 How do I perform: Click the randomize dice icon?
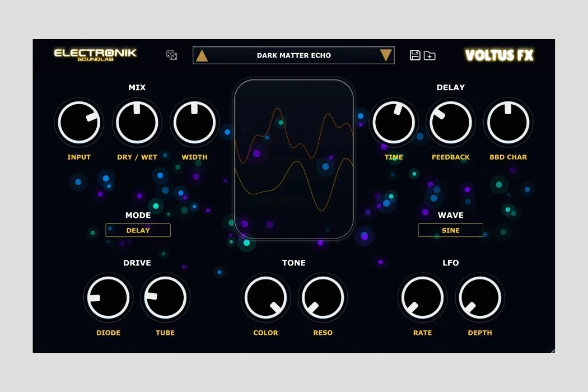tap(172, 55)
